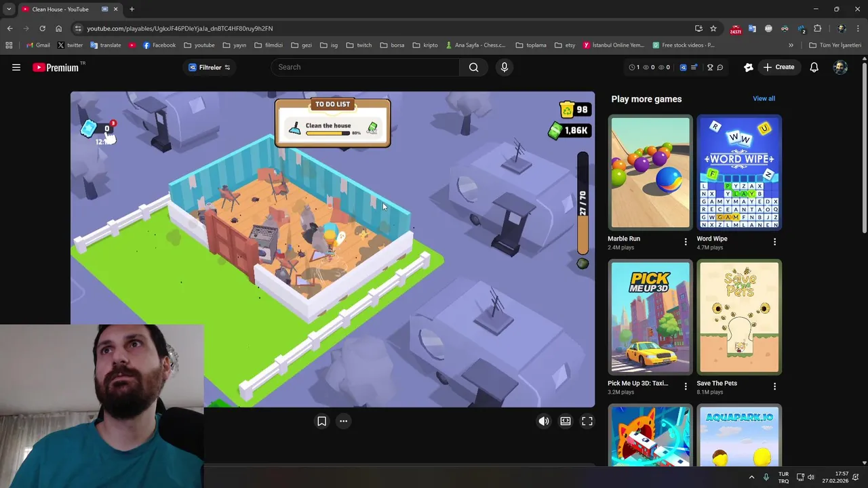The height and width of the screenshot is (488, 868).
Task: Show more bookmarks with the double chevron
Action: point(791,45)
